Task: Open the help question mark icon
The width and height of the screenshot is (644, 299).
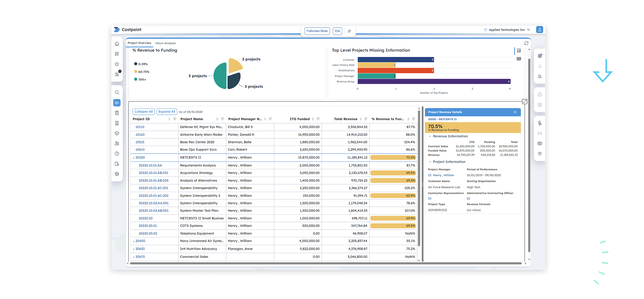Action: coord(540,154)
